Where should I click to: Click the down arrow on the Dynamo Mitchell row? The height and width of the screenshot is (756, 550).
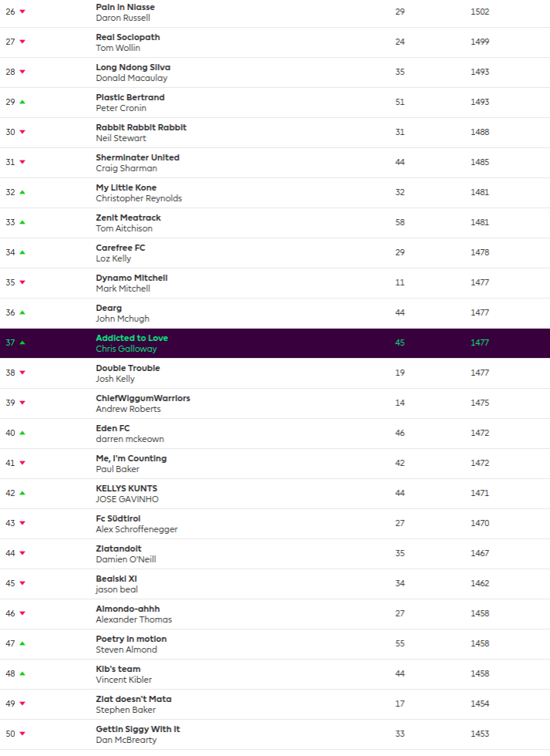click(x=22, y=282)
